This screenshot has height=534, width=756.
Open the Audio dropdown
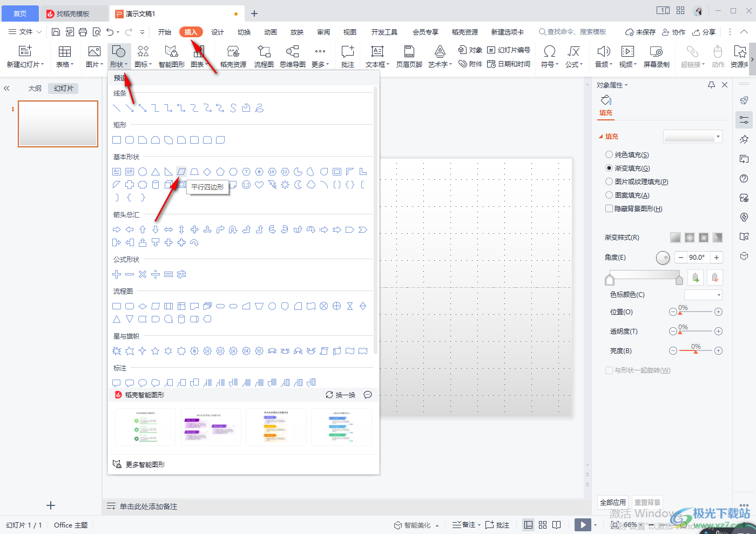(603, 64)
